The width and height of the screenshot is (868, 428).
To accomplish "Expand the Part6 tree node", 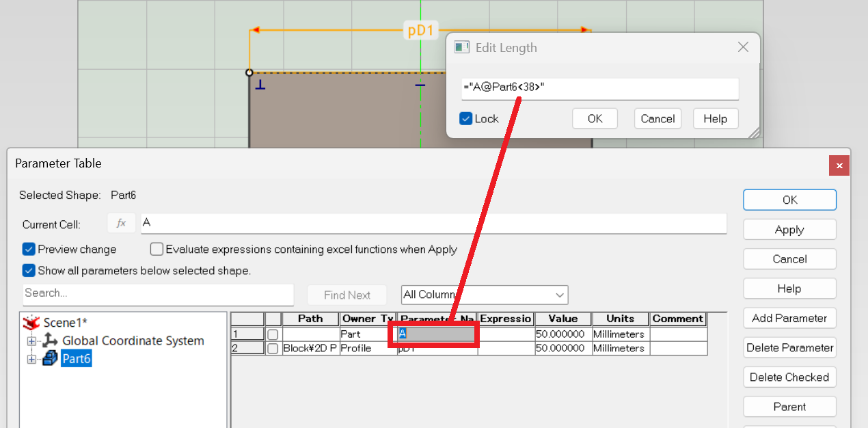I will coord(31,359).
